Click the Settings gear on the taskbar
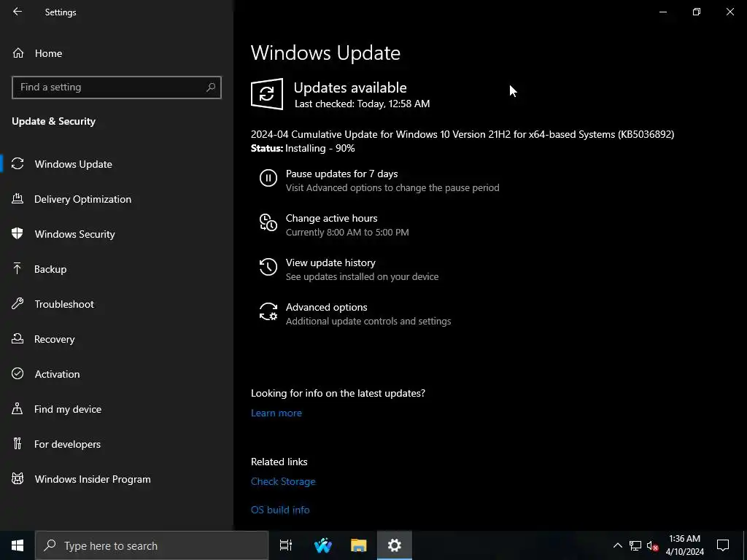The height and width of the screenshot is (560, 747). pos(395,545)
